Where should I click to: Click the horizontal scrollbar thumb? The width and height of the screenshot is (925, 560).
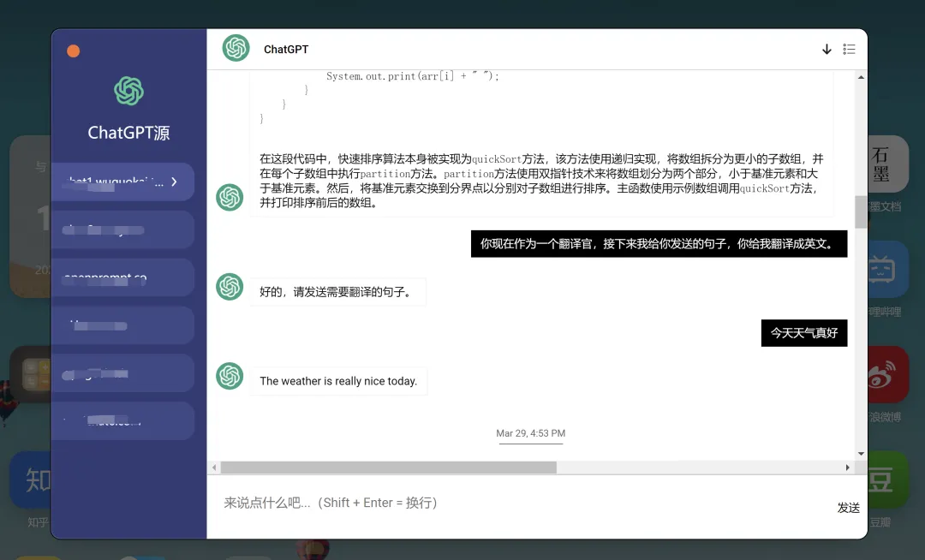point(388,468)
